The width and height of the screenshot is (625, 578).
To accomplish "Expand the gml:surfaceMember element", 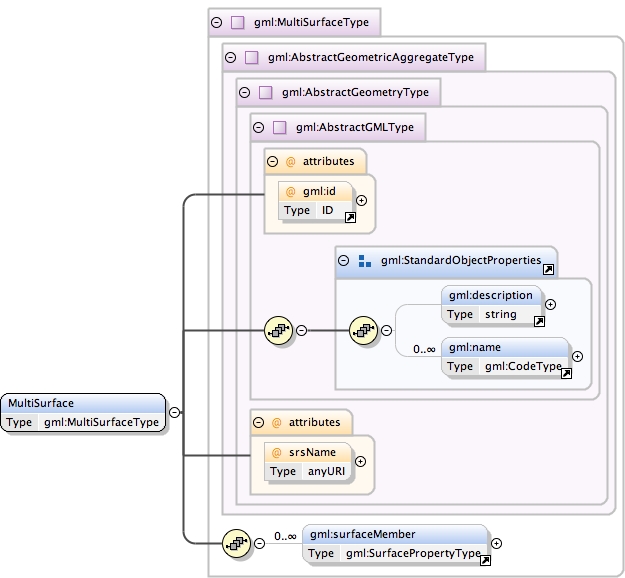I will 496,543.
